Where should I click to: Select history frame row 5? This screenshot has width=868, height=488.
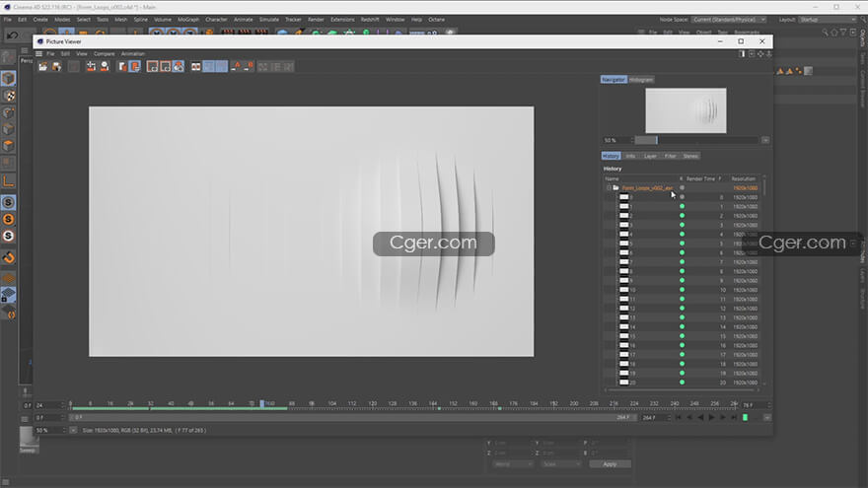pyautogui.click(x=682, y=244)
